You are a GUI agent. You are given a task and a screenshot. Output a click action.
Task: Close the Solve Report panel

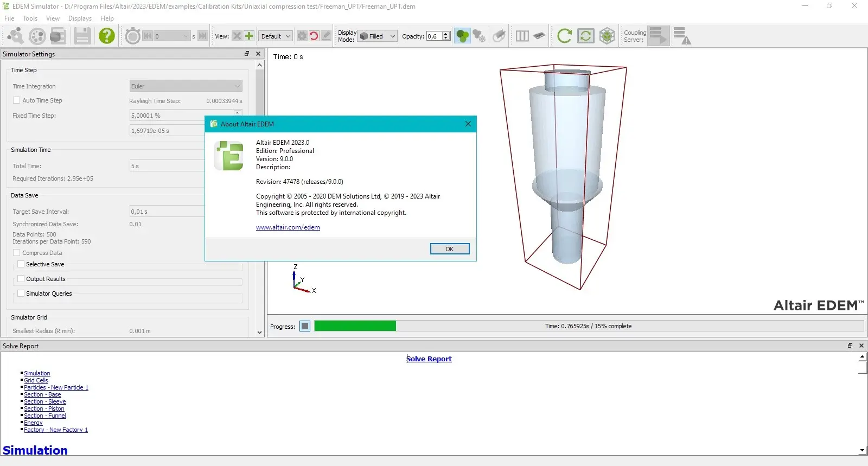point(861,346)
